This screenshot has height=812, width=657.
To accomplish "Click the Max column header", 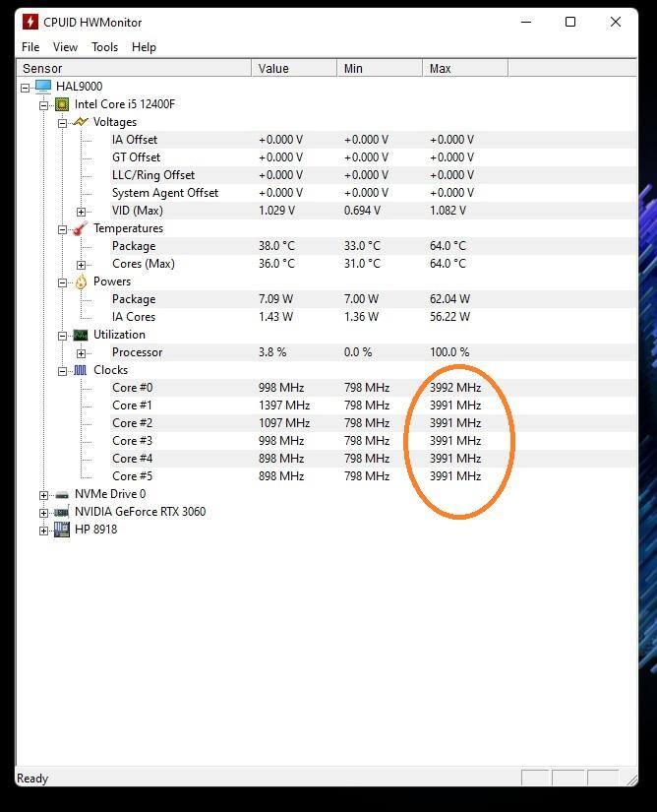I will [x=464, y=68].
